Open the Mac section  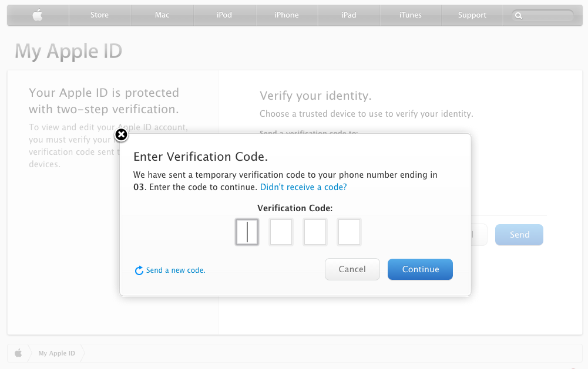[162, 15]
